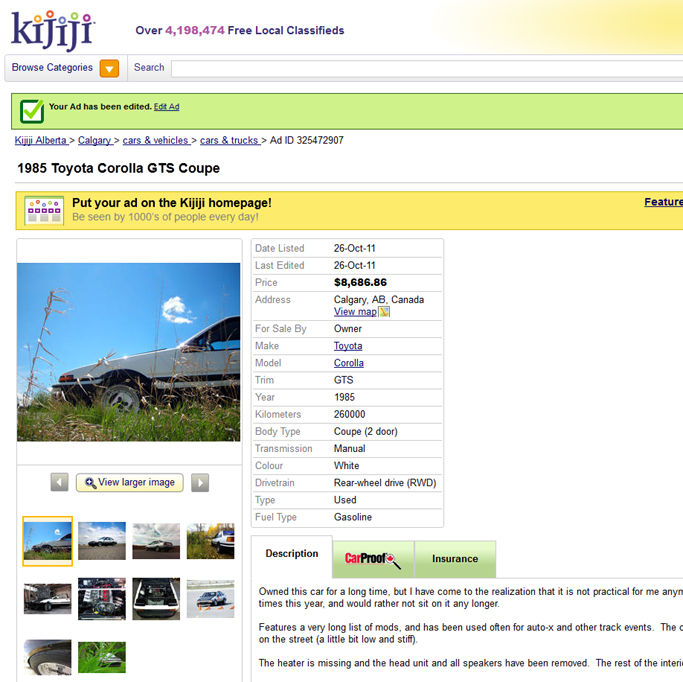
Task: Select autocross cones thumbnail
Action: click(x=210, y=599)
